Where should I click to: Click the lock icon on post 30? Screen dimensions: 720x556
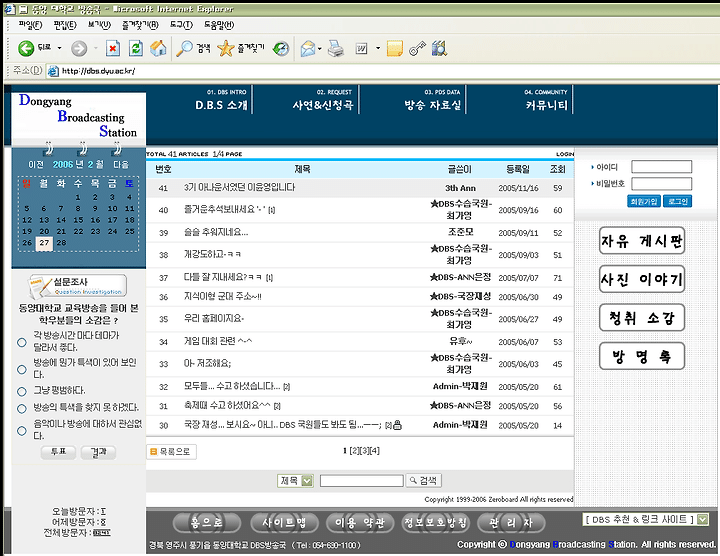coord(398,425)
